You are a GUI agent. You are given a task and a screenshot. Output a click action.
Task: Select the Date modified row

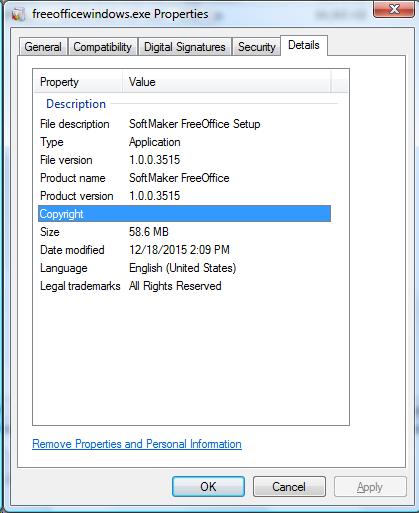click(184, 250)
